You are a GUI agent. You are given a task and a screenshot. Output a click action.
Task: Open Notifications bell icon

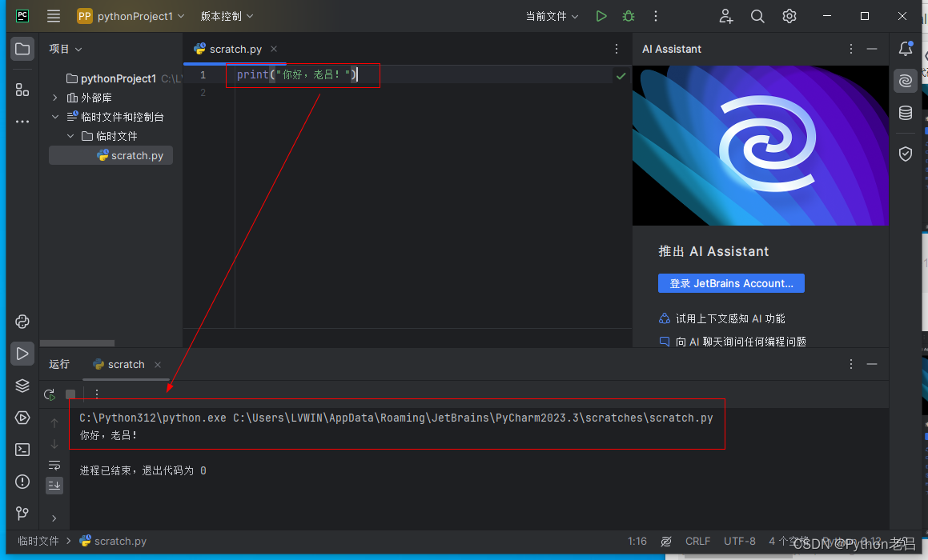point(906,49)
